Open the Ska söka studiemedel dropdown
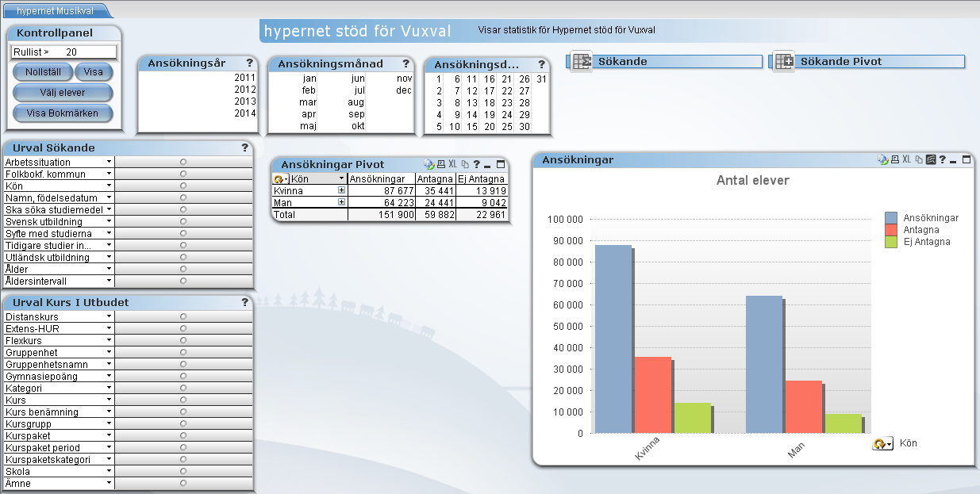980x494 pixels. 109,209
